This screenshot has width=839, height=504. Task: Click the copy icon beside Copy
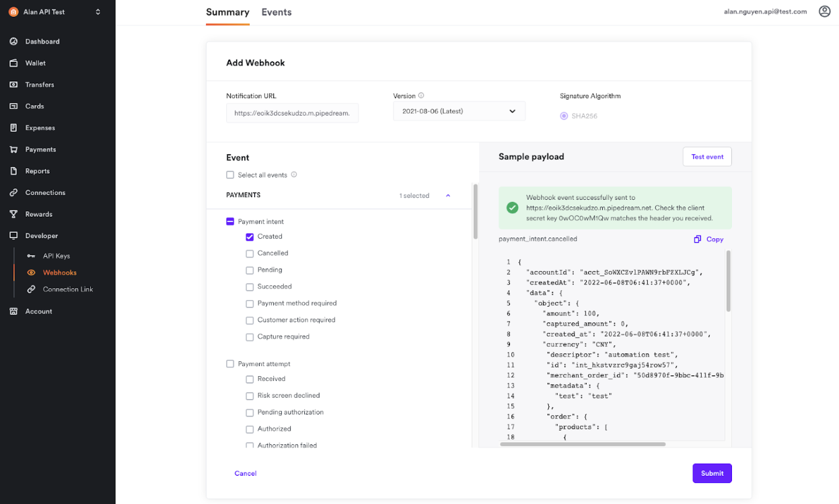(698, 240)
